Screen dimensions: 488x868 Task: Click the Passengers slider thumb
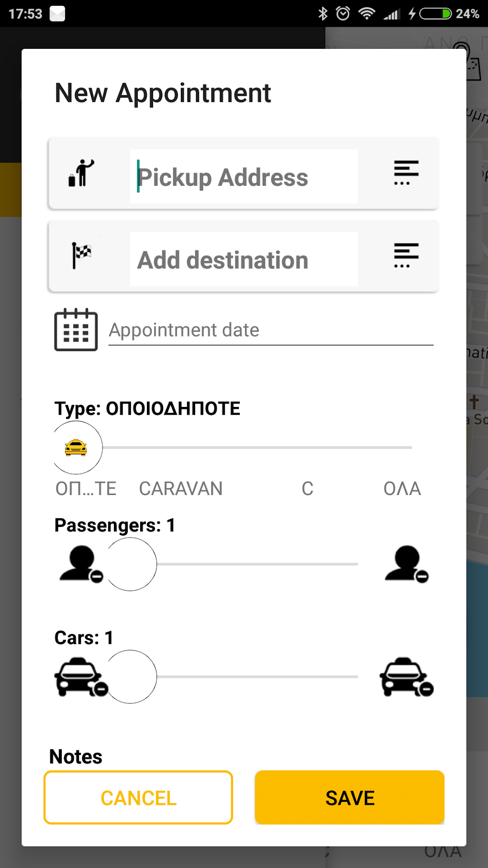pos(131,564)
